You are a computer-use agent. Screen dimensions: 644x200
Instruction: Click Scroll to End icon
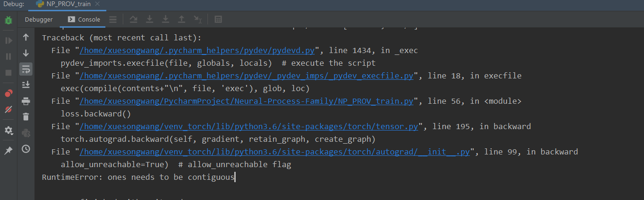pos(26,85)
